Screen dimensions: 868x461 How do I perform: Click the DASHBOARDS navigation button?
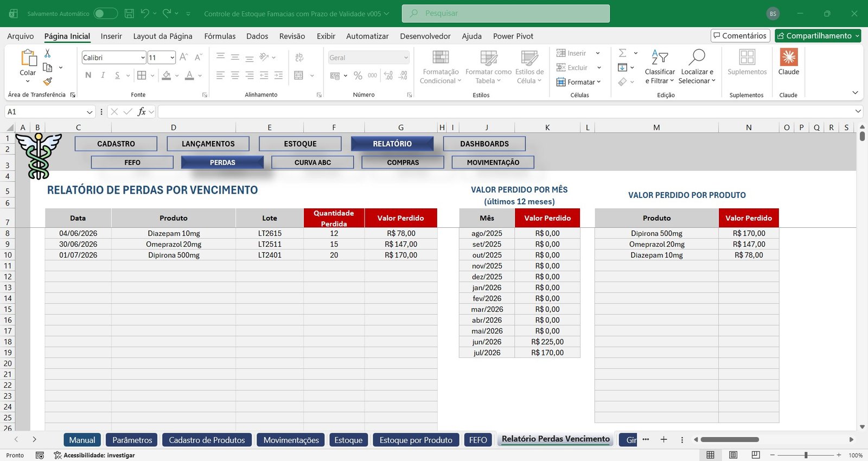pos(484,144)
